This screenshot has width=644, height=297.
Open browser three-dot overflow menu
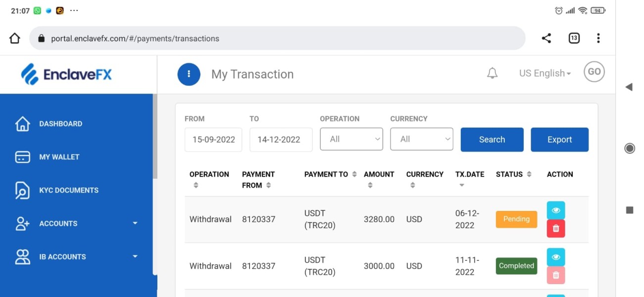pos(598,38)
